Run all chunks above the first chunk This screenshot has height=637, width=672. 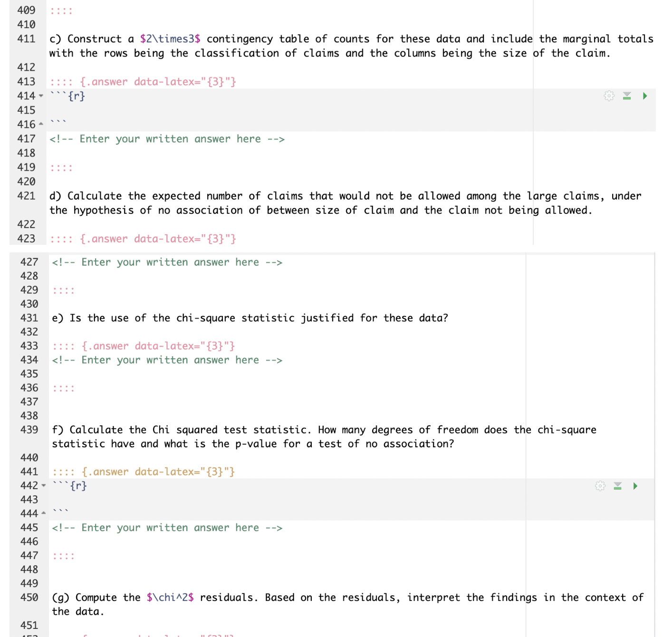627,96
